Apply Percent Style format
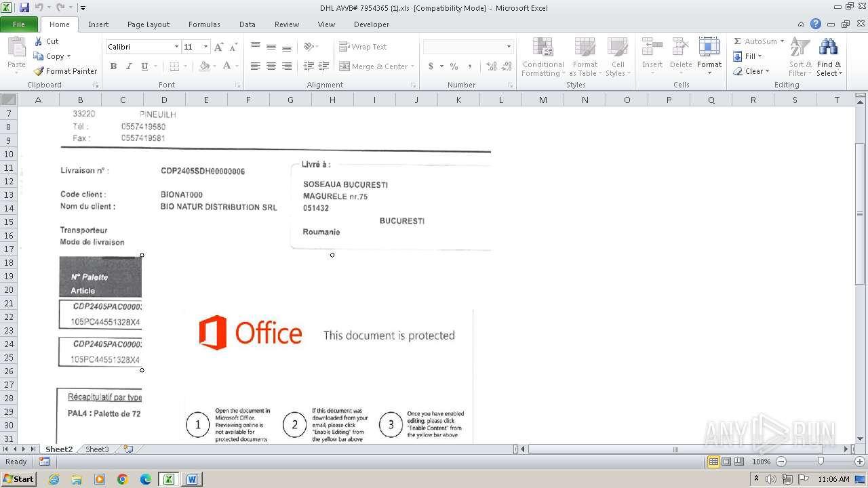 [454, 66]
